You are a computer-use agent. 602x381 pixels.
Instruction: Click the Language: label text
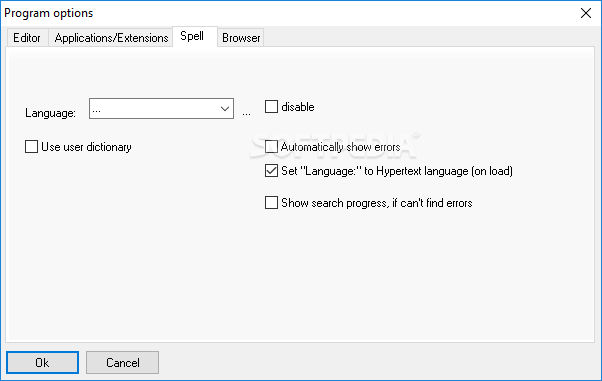click(x=50, y=113)
